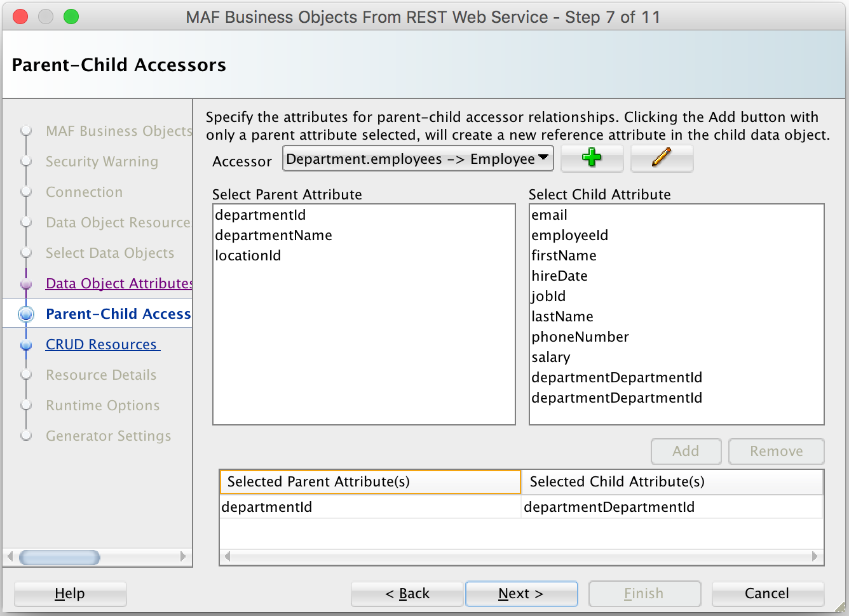Click Selected Child Attribute(s) column header

pyautogui.click(x=672, y=481)
